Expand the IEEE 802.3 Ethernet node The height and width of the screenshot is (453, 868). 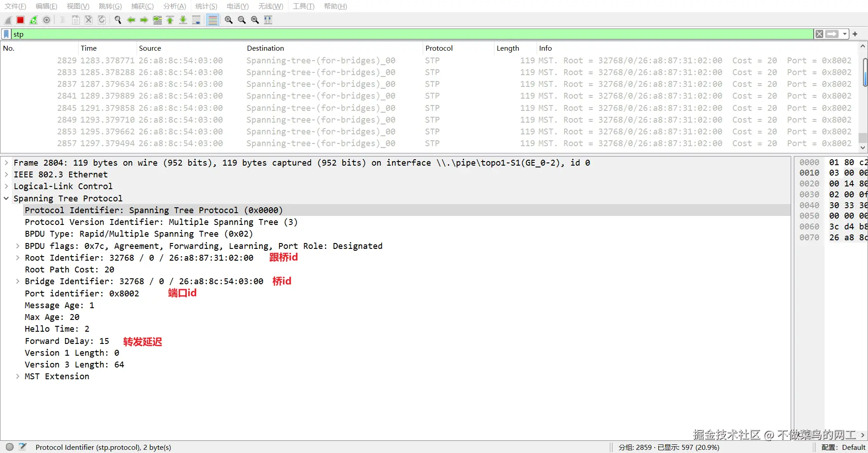[x=6, y=174]
